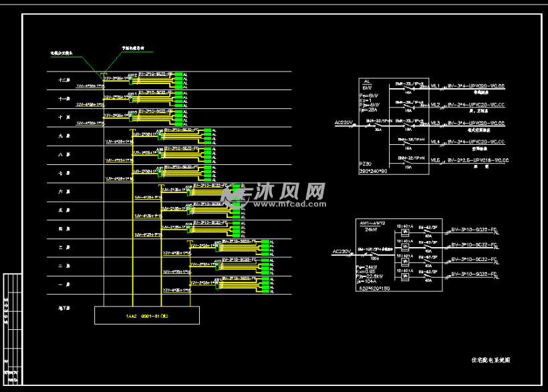This screenshot has width=548, height=392.
Task: Select the AW1~AW12 panel title
Action: click(372, 223)
